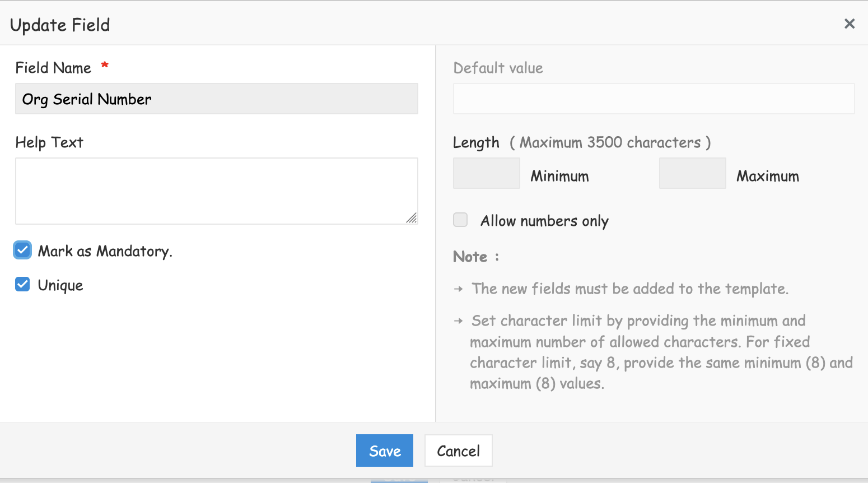Click the Set character limit note
The width and height of the screenshot is (868, 483).
(x=661, y=352)
